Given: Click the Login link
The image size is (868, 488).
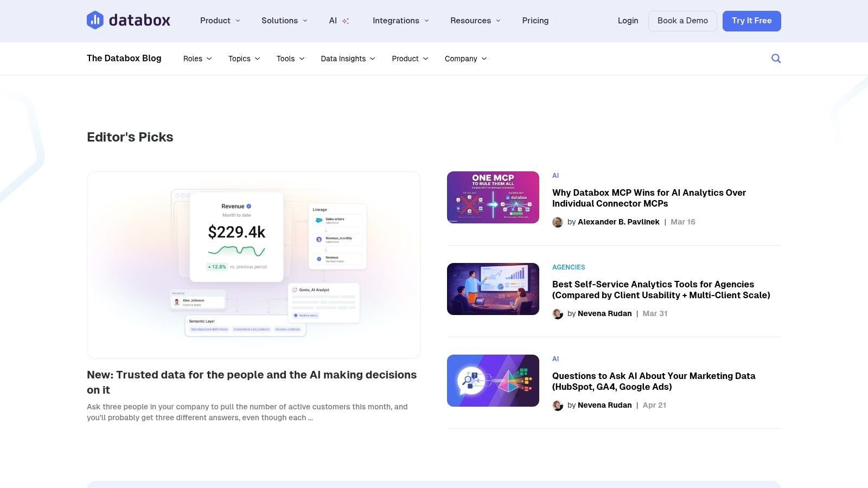Looking at the screenshot, I should pyautogui.click(x=628, y=21).
